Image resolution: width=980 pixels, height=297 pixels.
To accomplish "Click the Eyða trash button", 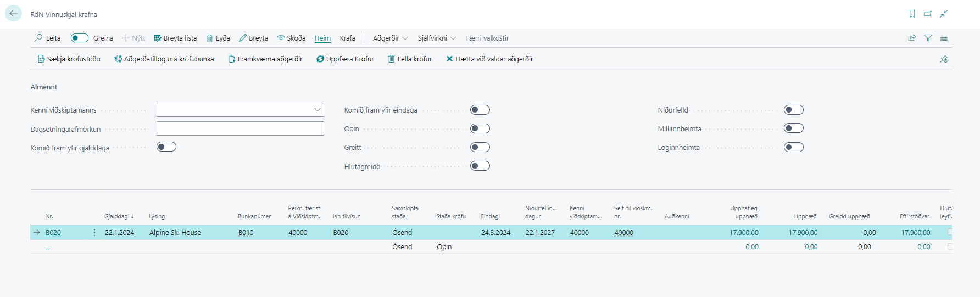I will pyautogui.click(x=218, y=38).
